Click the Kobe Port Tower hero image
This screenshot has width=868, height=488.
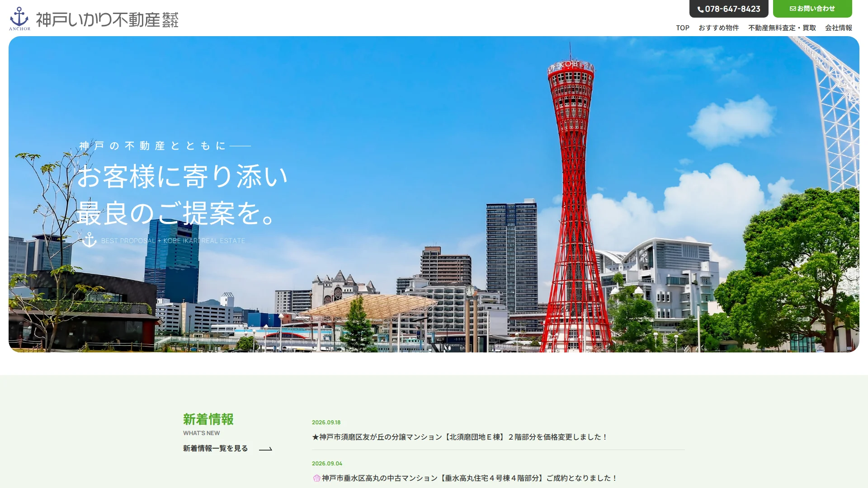pos(434,194)
